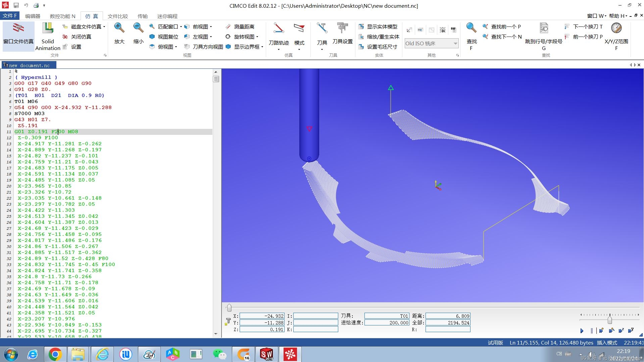Screen dimensions: 644x362
Task: Open 刀具设置 tool setup
Action: point(342,34)
